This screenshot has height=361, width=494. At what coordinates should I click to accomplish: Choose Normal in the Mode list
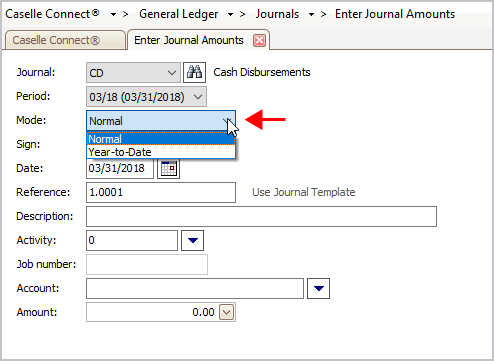[161, 139]
